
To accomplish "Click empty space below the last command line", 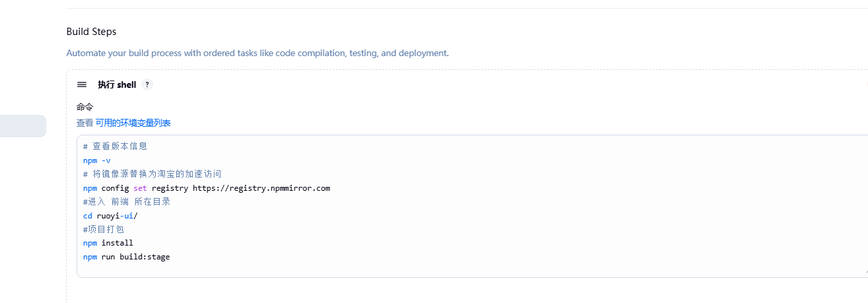I will coord(396,268).
